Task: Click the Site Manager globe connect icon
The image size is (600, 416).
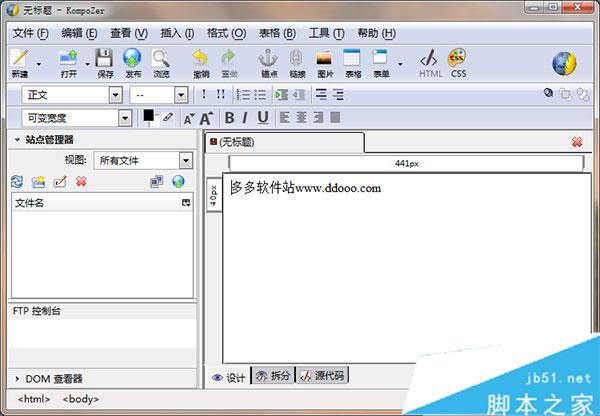Action: click(x=178, y=181)
